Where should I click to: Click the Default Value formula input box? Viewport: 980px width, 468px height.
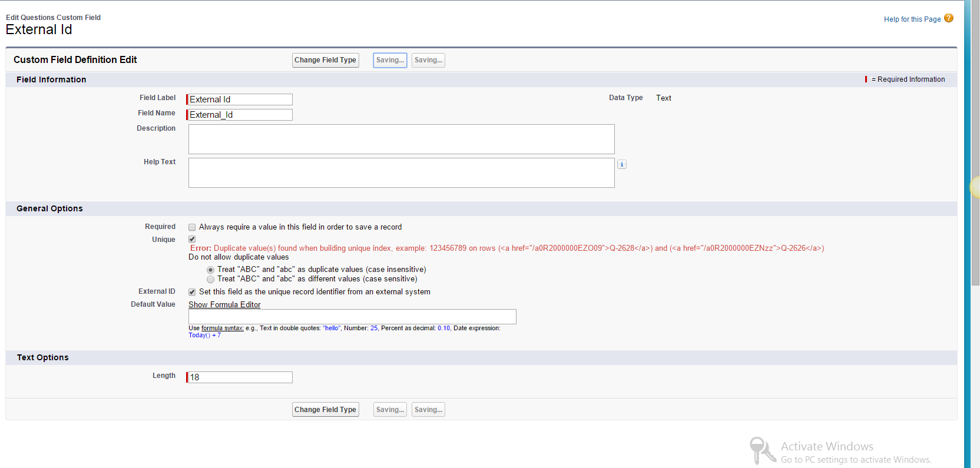(x=352, y=317)
